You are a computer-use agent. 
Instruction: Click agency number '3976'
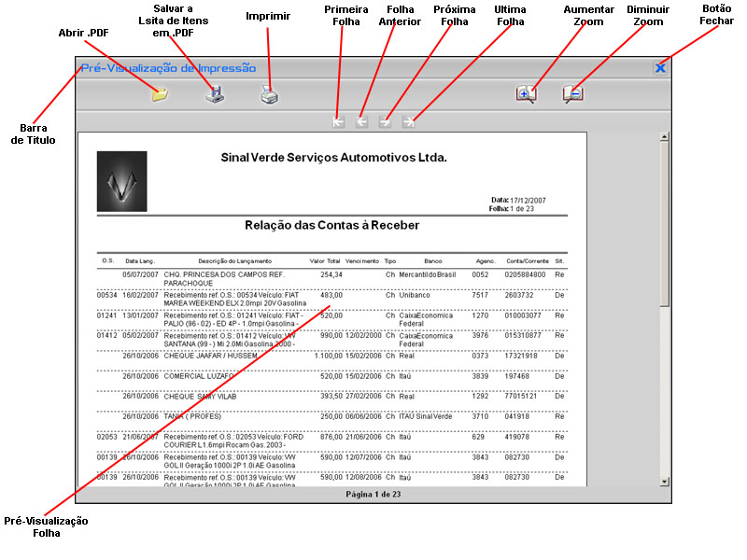click(x=480, y=335)
